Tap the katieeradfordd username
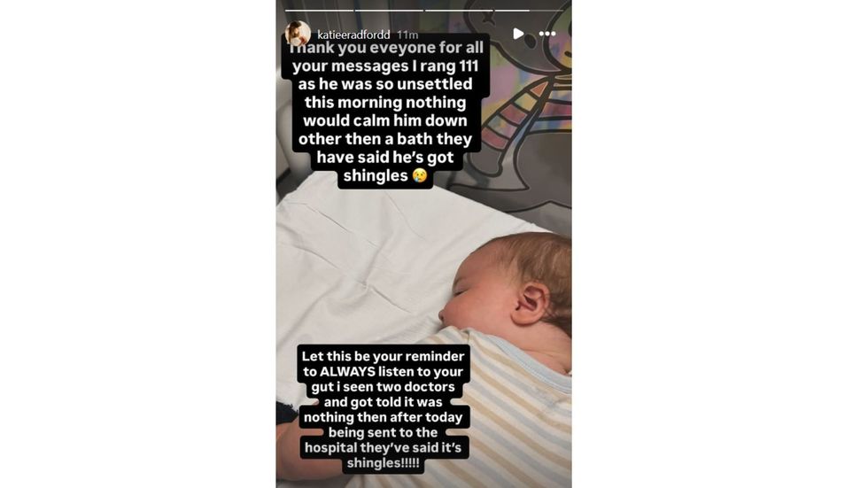The image size is (868, 488). [x=353, y=35]
